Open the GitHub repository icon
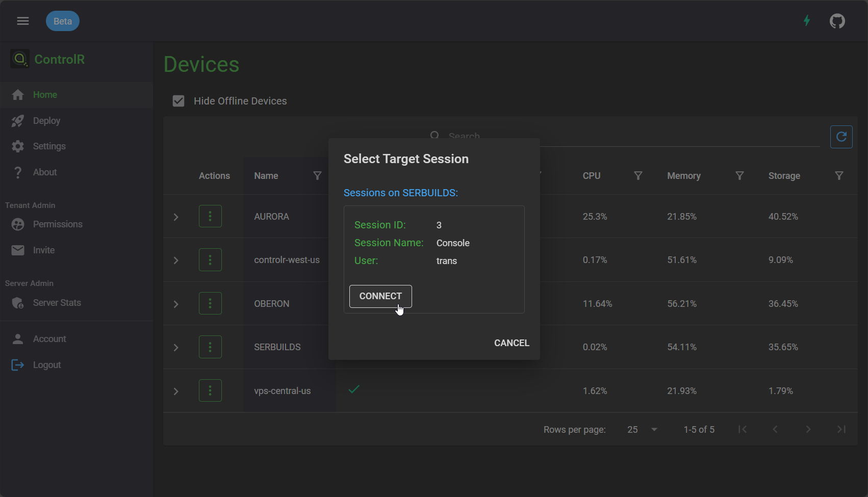 point(837,21)
